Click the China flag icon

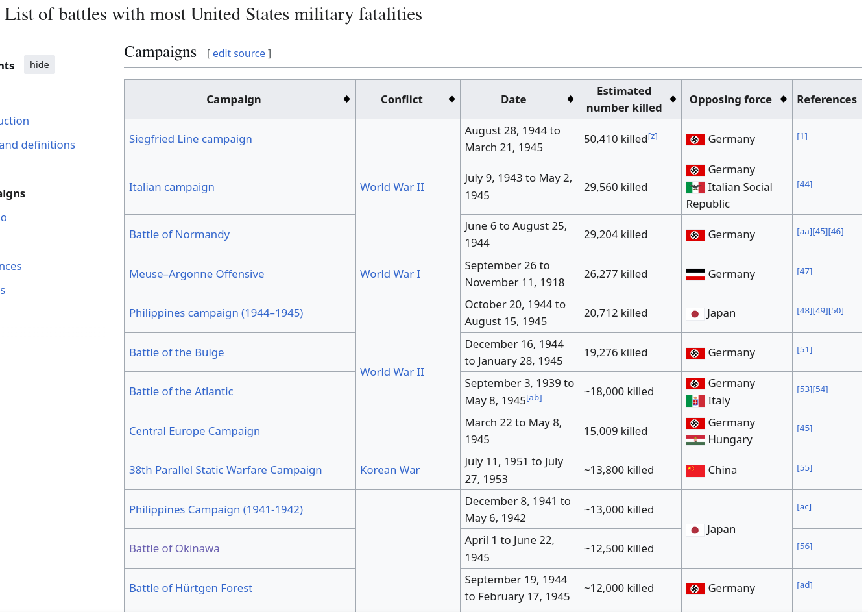pyautogui.click(x=695, y=471)
